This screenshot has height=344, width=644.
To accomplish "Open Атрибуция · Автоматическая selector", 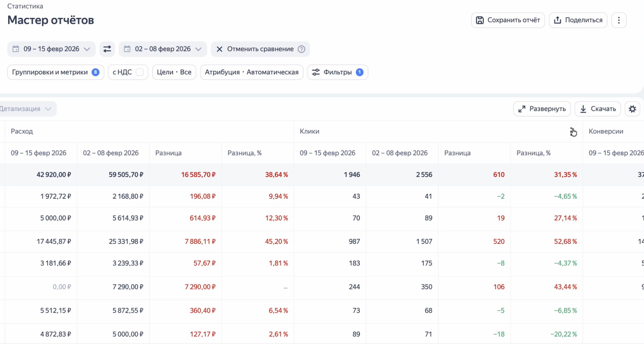I will [251, 72].
